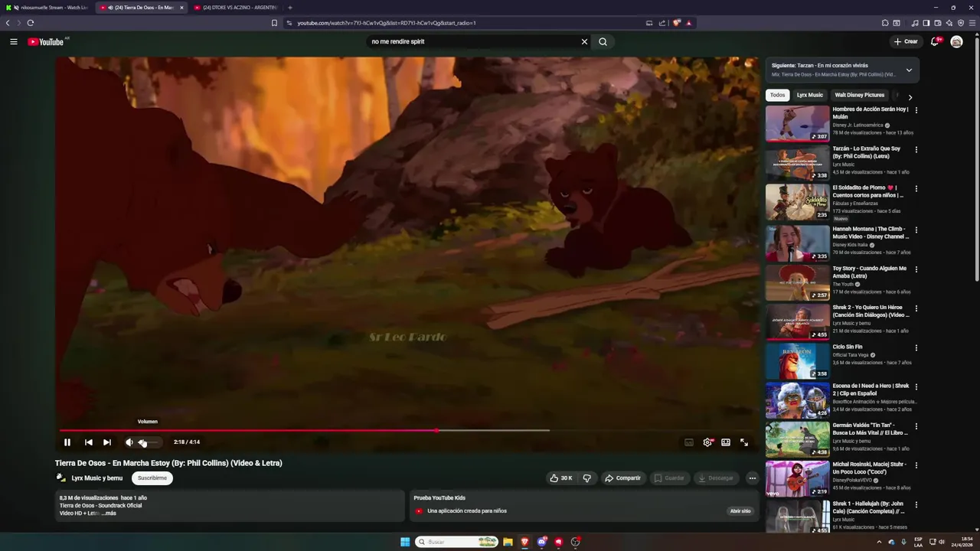Open Lyrx Music y bemu channel
This screenshot has width=980, height=551.
[97, 478]
